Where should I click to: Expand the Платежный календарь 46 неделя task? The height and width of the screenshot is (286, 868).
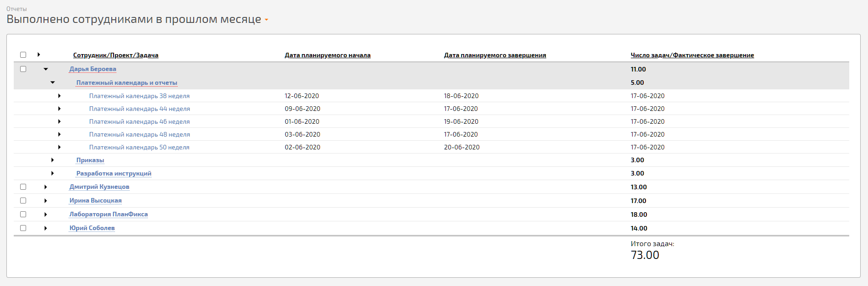(x=60, y=121)
